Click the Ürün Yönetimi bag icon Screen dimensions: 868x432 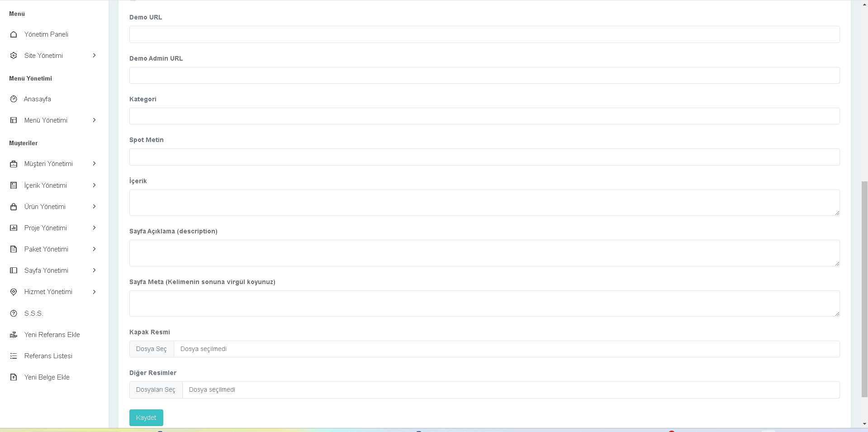click(x=14, y=207)
